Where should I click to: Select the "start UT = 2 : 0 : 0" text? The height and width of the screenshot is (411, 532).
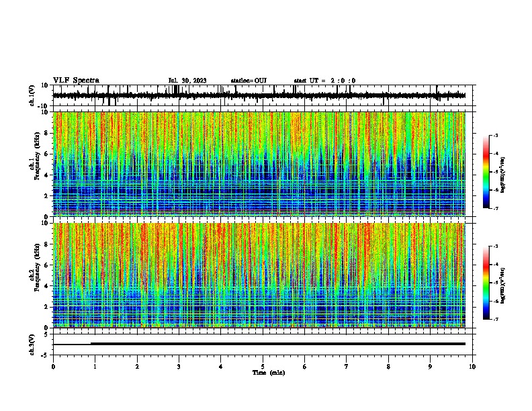(324, 81)
